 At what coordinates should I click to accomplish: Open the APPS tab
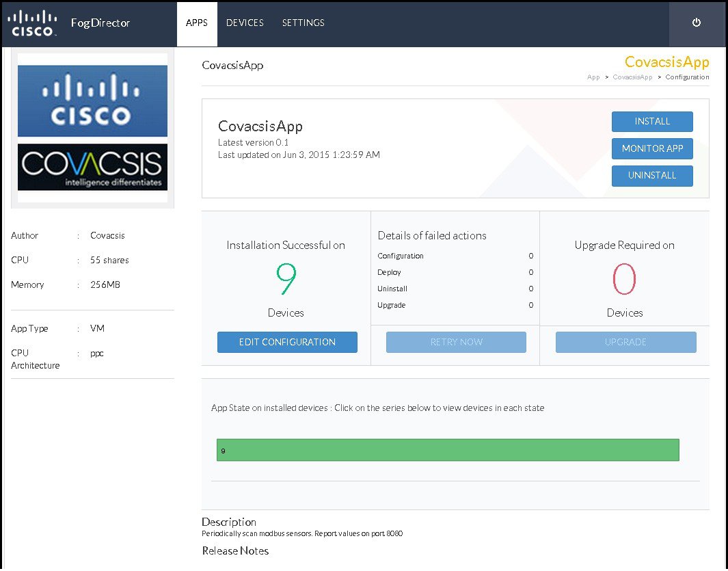[x=197, y=23]
